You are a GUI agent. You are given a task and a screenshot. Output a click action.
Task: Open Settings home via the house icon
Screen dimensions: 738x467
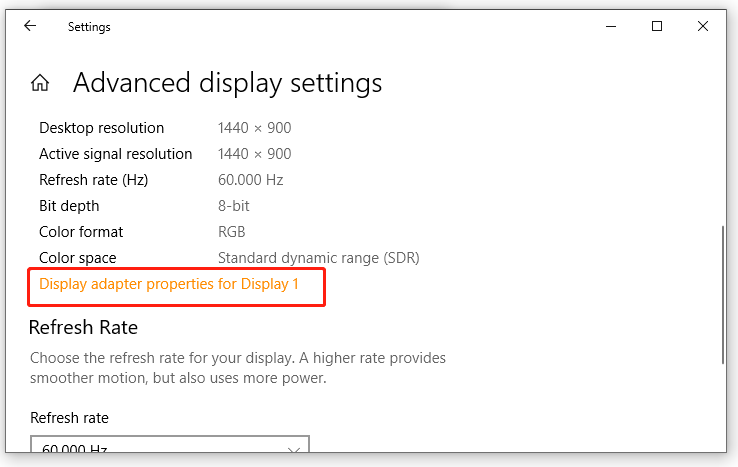click(x=40, y=83)
